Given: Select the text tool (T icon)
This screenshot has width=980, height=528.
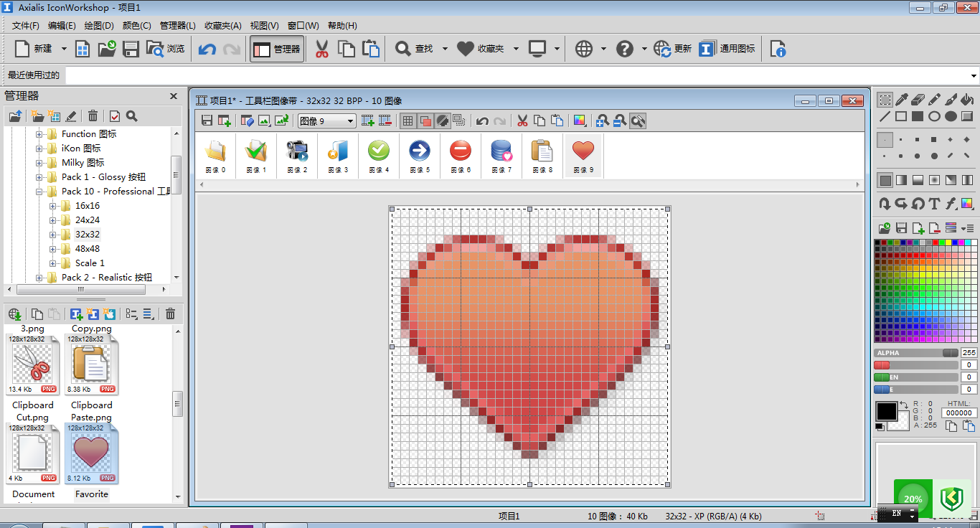Looking at the screenshot, I should 934,204.
